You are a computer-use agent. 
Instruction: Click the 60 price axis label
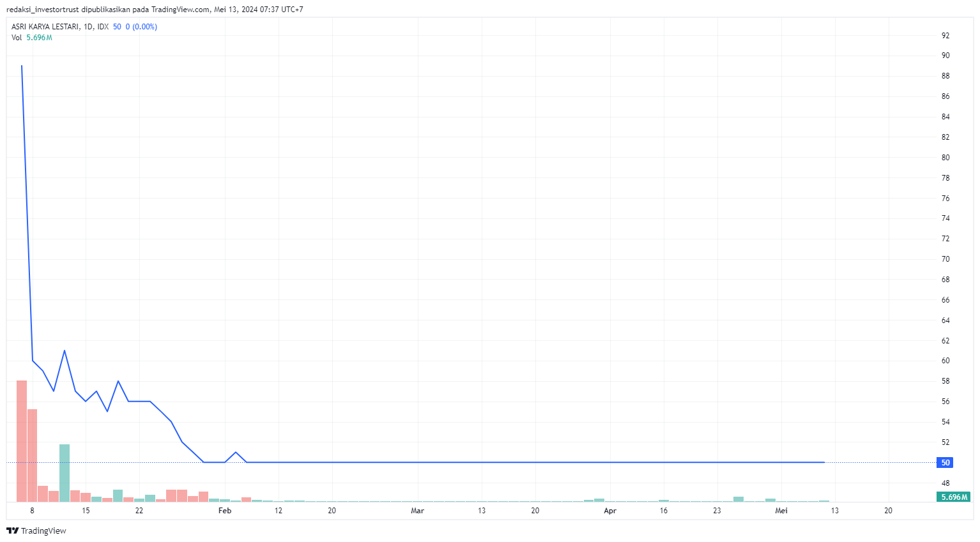pyautogui.click(x=946, y=361)
